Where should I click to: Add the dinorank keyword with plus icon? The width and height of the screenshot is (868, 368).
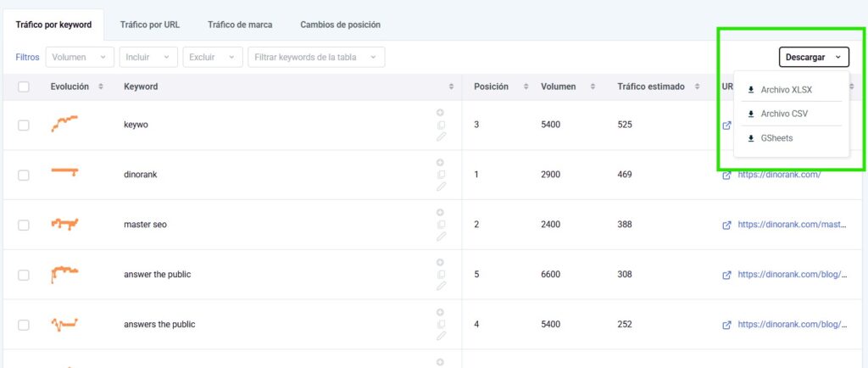440,163
